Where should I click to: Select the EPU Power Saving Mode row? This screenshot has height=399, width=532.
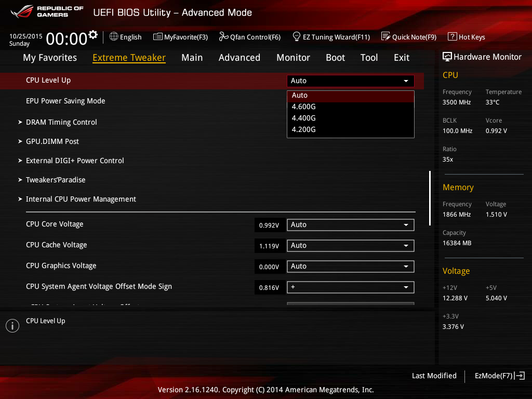[x=212, y=101]
